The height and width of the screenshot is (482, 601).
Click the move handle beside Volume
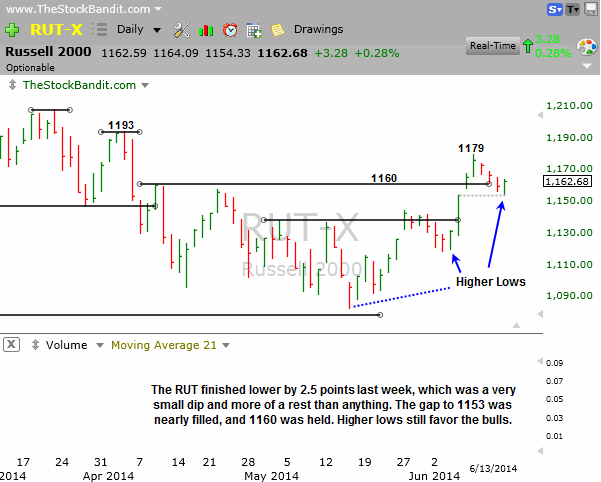pyautogui.click(x=35, y=345)
